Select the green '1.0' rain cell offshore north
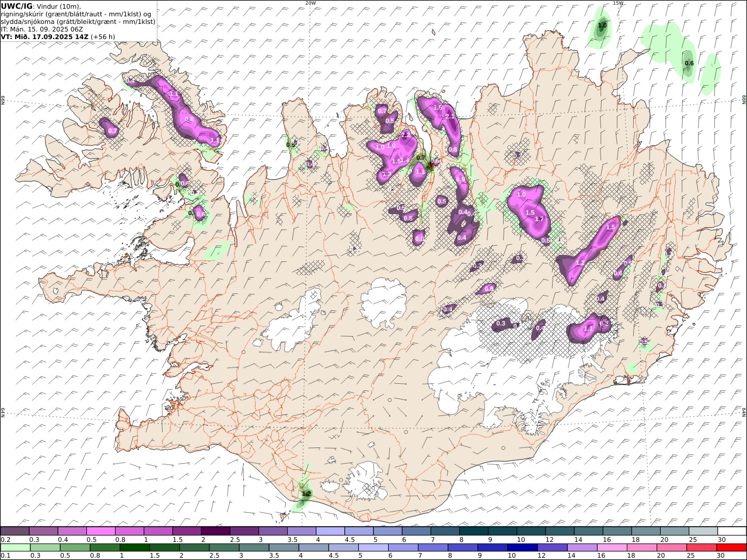The width and height of the screenshot is (747, 560). coord(602,26)
